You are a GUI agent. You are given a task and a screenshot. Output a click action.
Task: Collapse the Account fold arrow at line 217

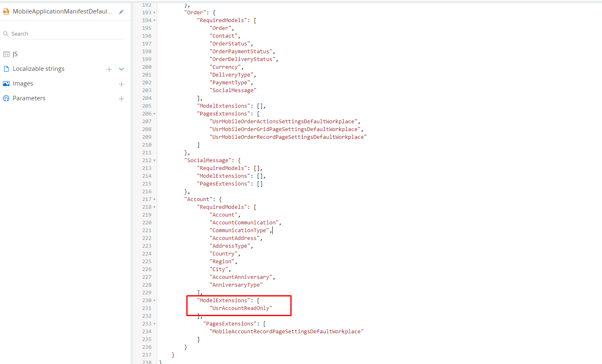coord(154,199)
